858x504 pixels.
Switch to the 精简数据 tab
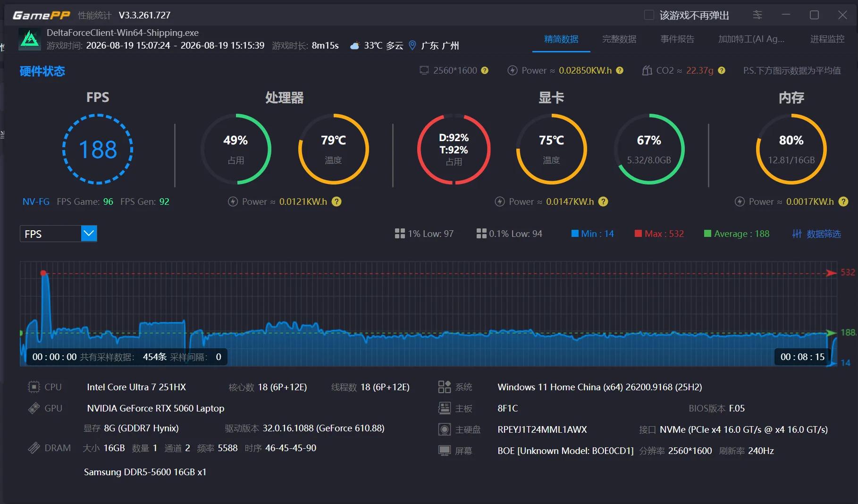click(561, 39)
